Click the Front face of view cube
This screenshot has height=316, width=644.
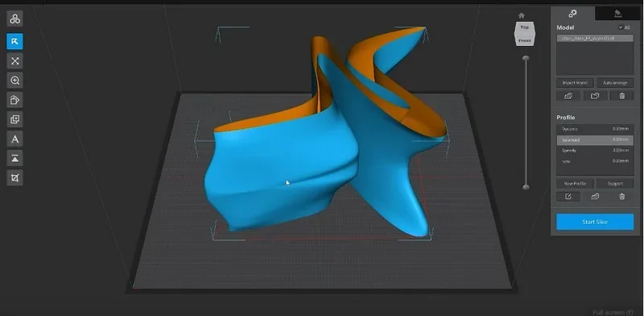coord(525,40)
